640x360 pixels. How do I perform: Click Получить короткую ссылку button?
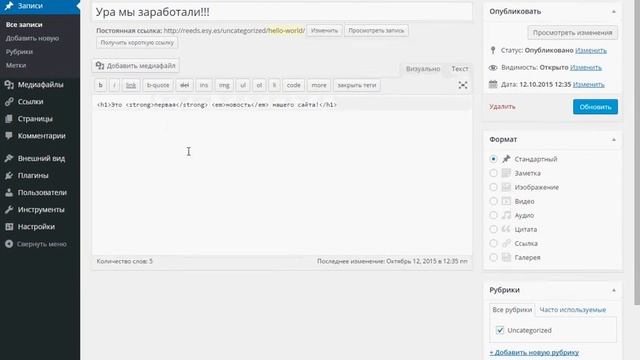click(137, 42)
